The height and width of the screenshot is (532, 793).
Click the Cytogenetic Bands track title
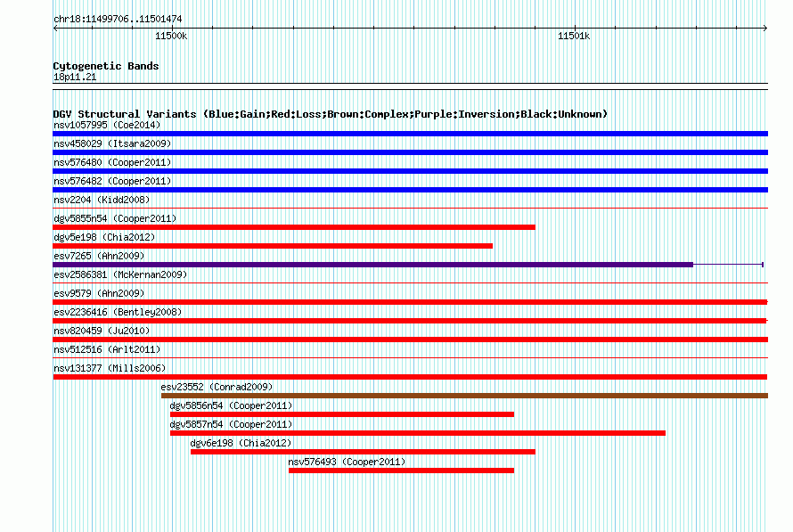pyautogui.click(x=106, y=66)
